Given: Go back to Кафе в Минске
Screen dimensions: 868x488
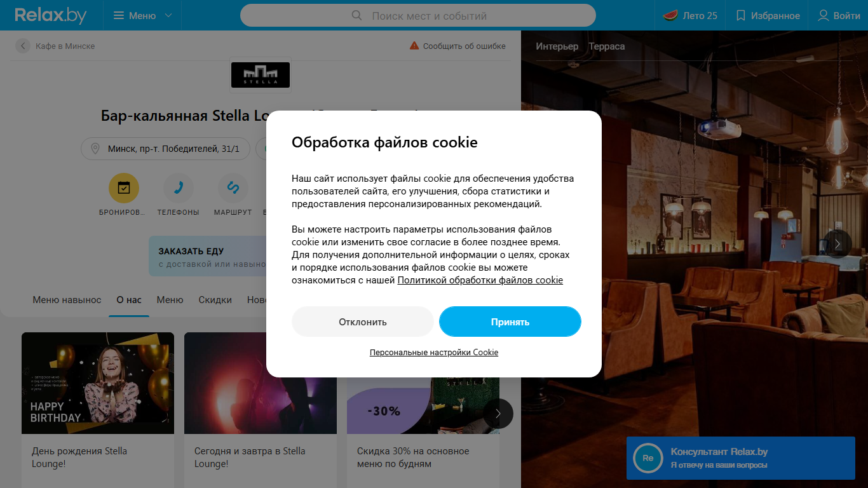Looking at the screenshot, I should tap(55, 46).
